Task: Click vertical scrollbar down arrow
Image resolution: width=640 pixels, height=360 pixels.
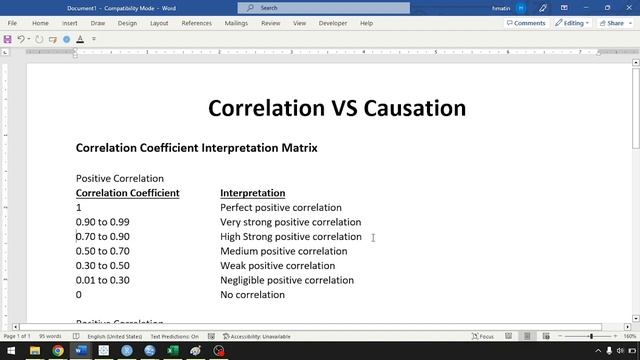Action: tap(636, 318)
